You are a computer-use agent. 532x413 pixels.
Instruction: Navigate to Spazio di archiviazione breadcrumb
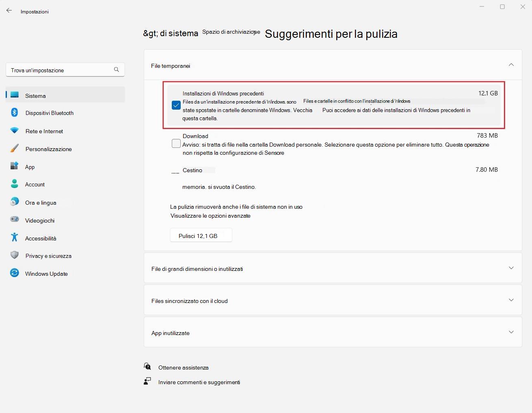(231, 32)
